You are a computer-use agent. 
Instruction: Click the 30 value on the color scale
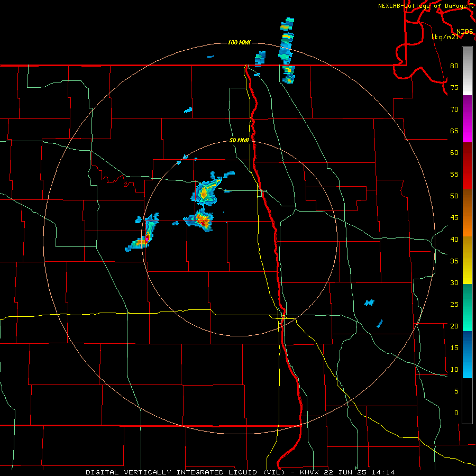tap(454, 282)
